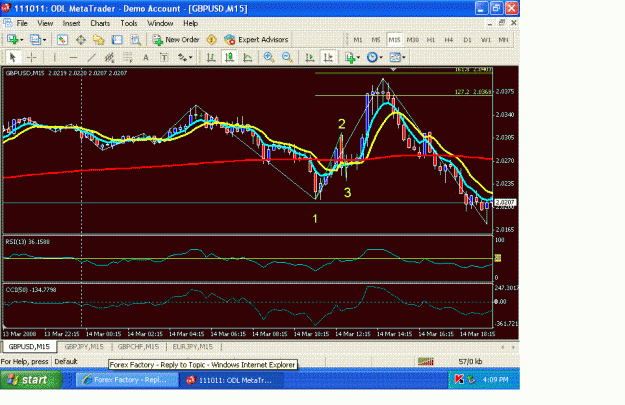Click the New Order button
The image size is (625, 405).
click(x=176, y=39)
